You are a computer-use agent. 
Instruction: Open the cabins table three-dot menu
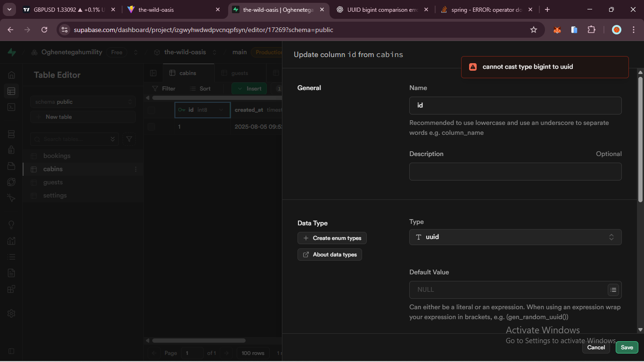[136, 169]
